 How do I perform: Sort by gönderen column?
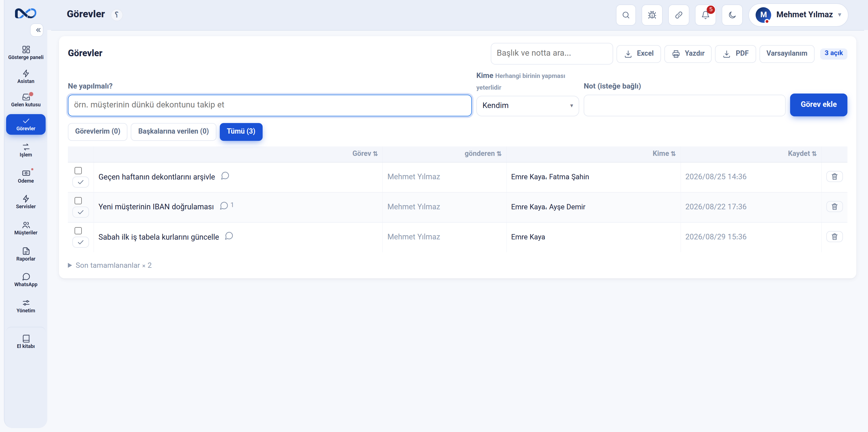(x=483, y=153)
